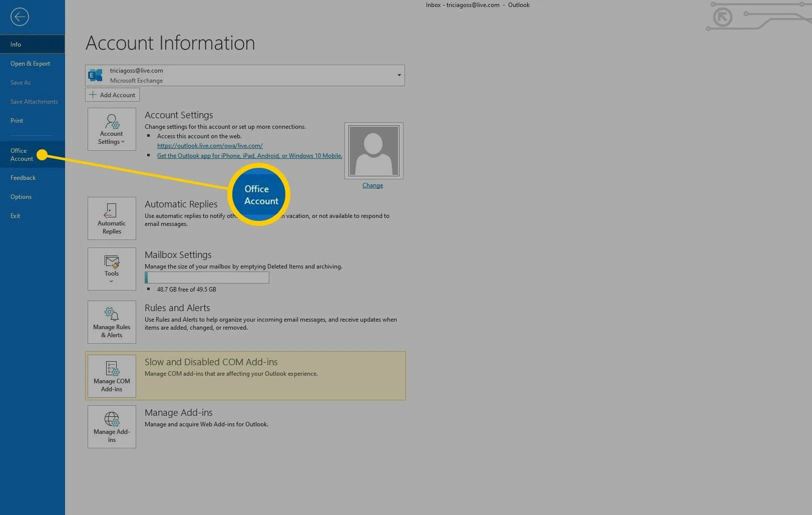
Task: Click the Exchange account icon
Action: pyautogui.click(x=95, y=75)
